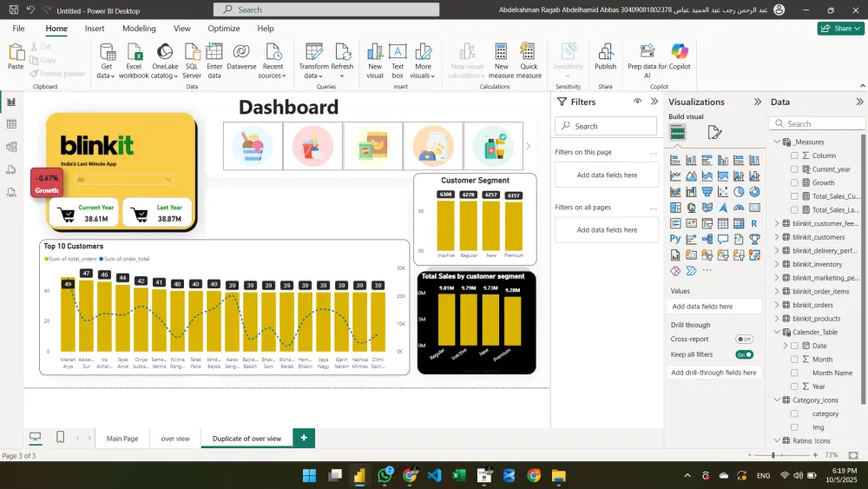Select the Python visual

coord(674,239)
